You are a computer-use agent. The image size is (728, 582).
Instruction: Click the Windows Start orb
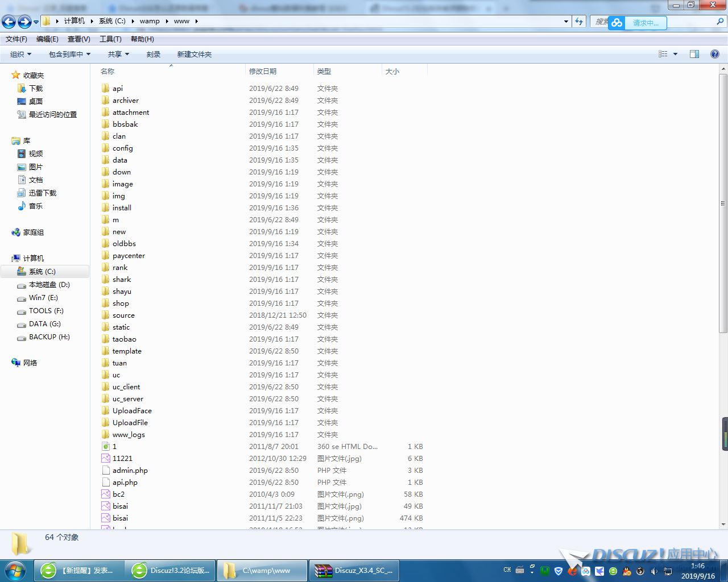click(15, 570)
